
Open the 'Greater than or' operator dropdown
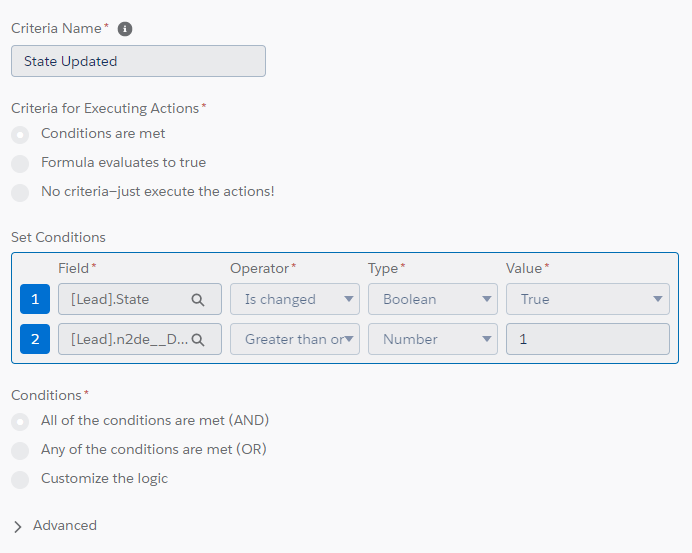point(295,339)
